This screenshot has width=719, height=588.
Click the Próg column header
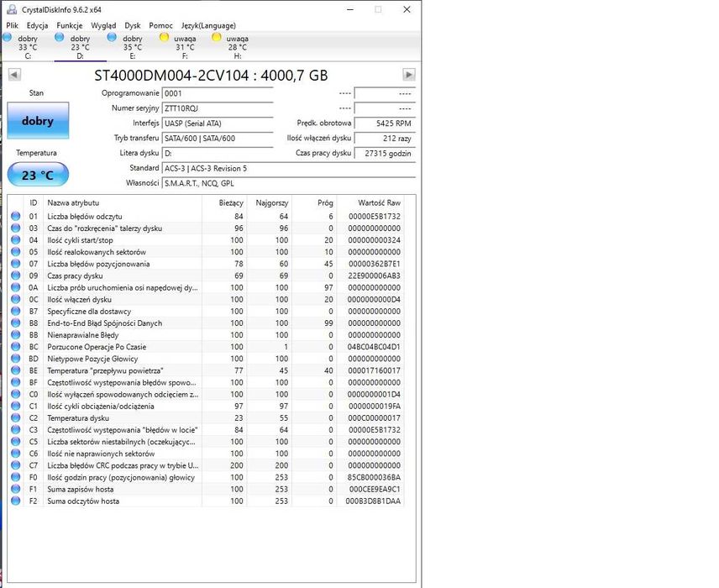point(314,202)
